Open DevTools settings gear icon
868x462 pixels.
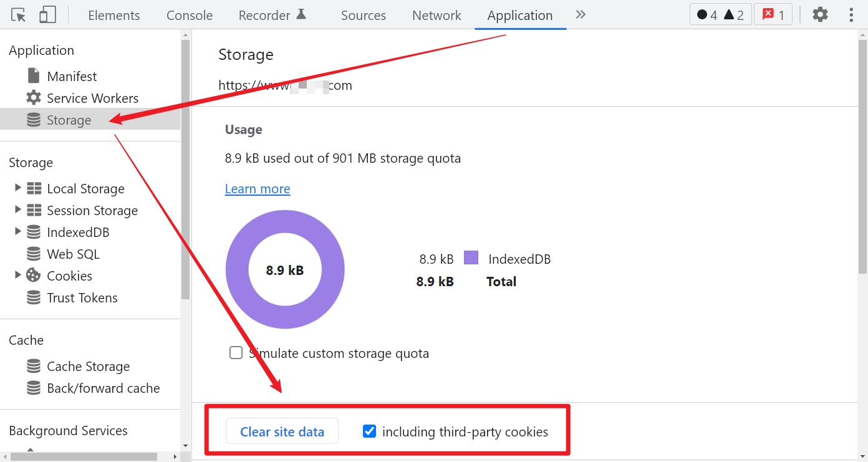coord(821,14)
